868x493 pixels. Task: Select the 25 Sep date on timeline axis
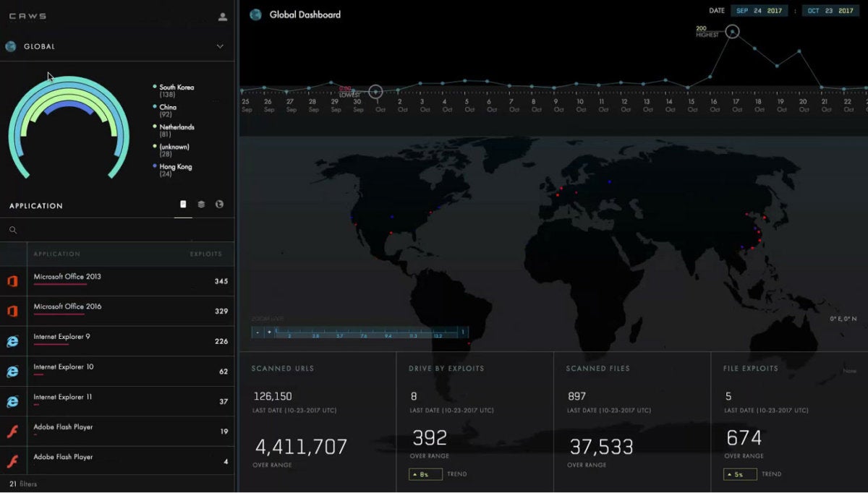[247, 106]
